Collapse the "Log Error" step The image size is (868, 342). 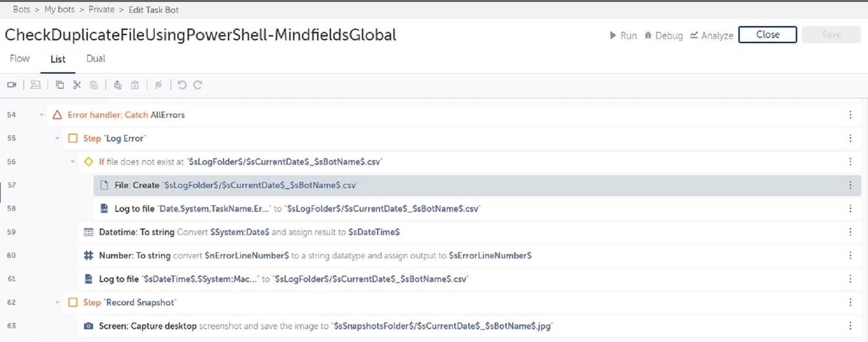pos(57,138)
